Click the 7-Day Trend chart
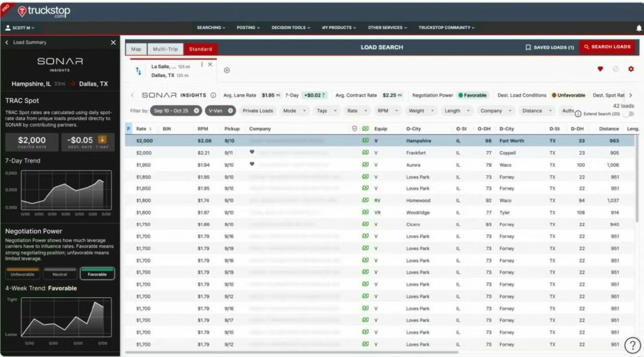The height and width of the screenshot is (357, 644). coord(66,190)
